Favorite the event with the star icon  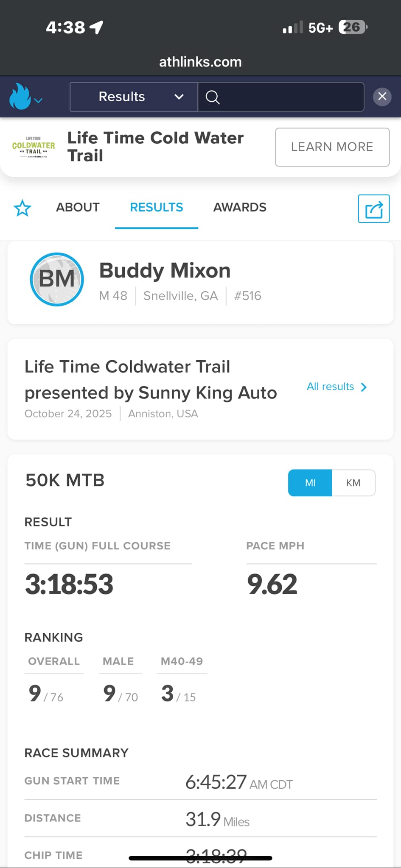pos(22,208)
